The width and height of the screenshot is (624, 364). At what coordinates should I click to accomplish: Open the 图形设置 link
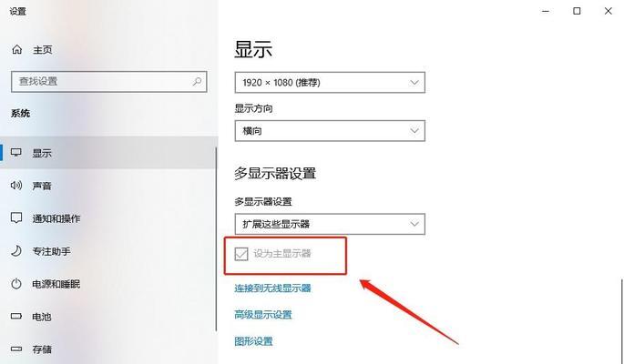[253, 341]
